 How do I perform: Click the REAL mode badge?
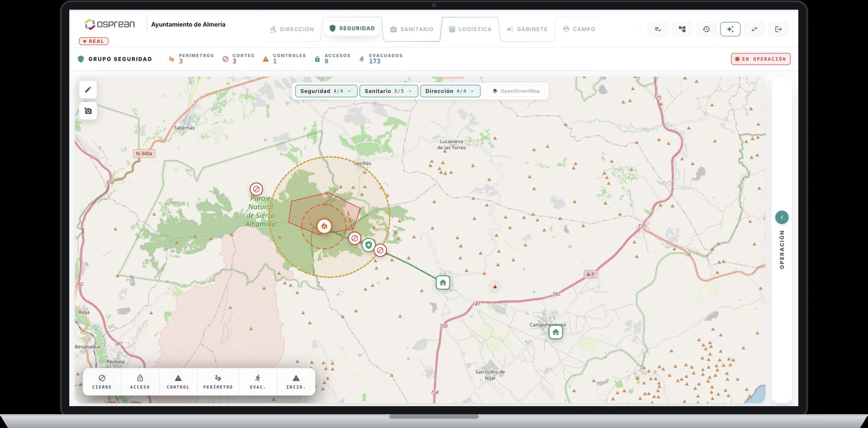[94, 41]
